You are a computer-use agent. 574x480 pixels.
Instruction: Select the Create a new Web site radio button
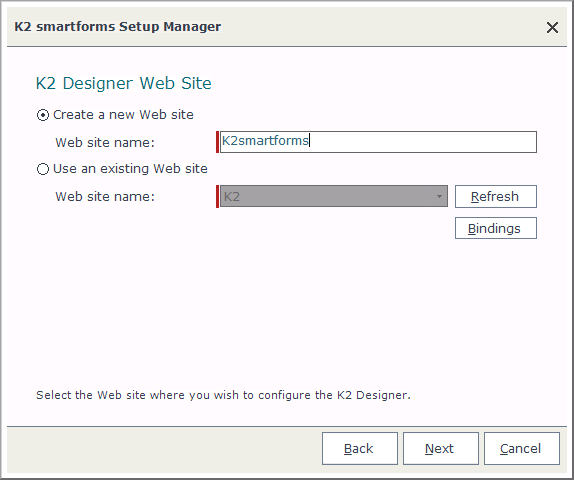pos(43,115)
